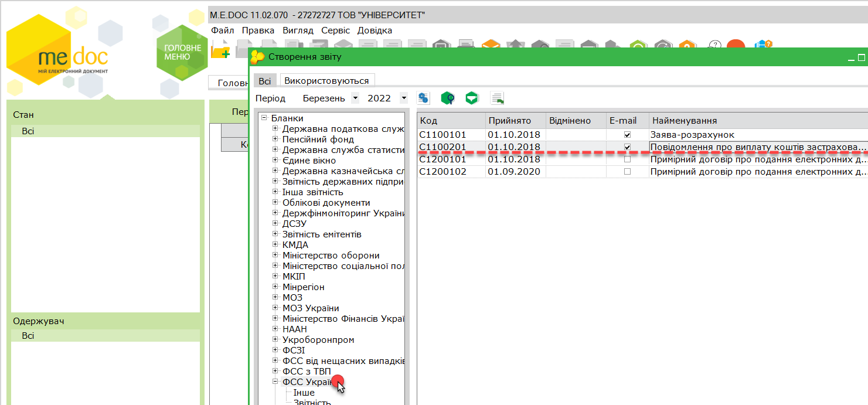Toggle E-mail checkbox for C1200102
Viewport: 868px width, 405px height.
tap(628, 172)
